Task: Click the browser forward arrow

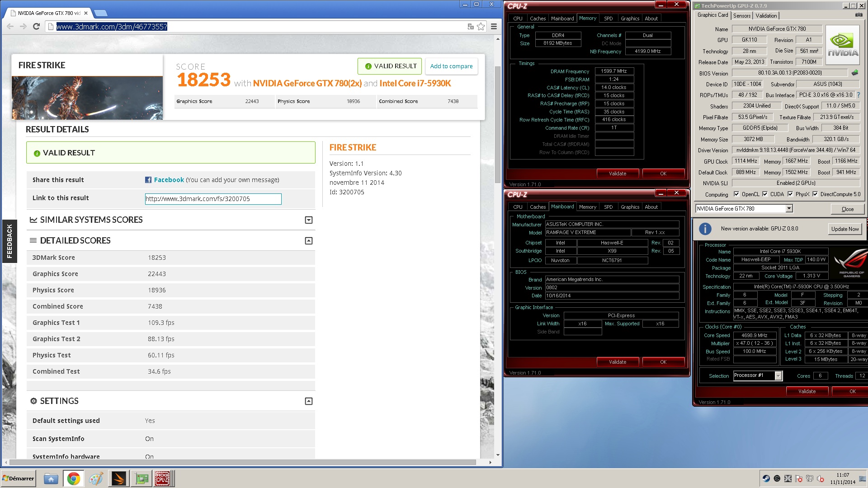Action: 23,27
